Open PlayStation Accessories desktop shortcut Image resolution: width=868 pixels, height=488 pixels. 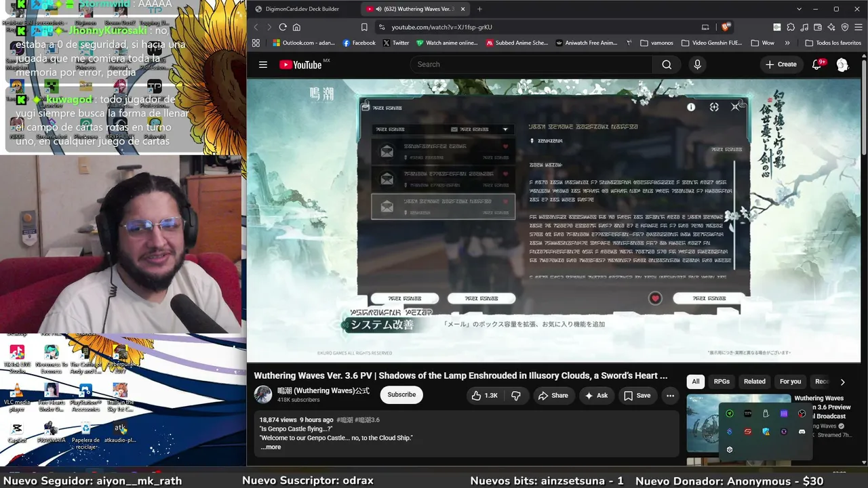86,398
